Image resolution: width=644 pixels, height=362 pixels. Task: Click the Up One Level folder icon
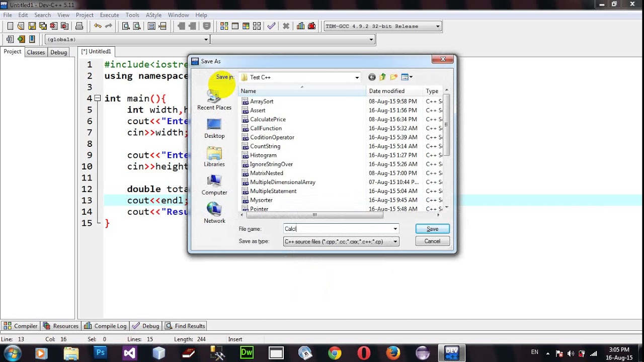click(383, 77)
